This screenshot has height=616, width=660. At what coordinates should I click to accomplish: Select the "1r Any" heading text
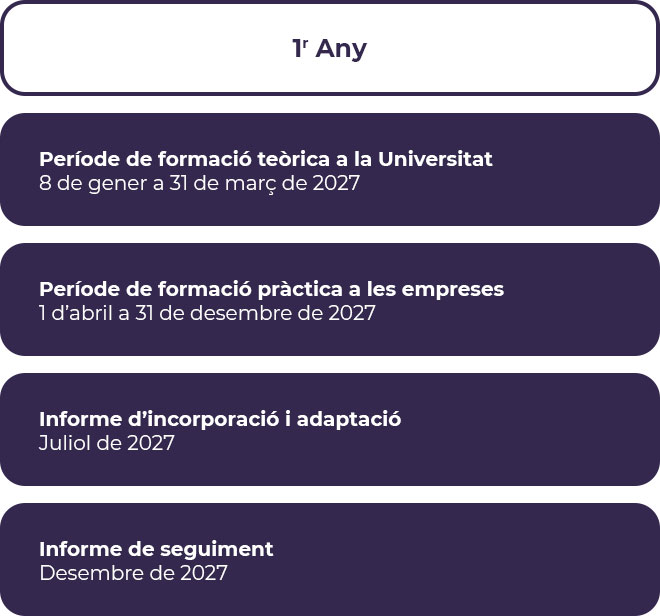click(329, 49)
